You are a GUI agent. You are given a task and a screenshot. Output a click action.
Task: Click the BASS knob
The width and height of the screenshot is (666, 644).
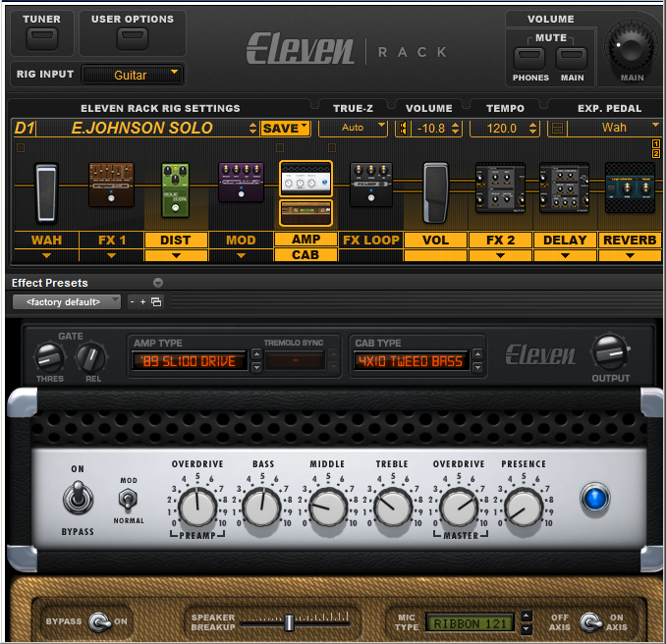[x=262, y=507]
